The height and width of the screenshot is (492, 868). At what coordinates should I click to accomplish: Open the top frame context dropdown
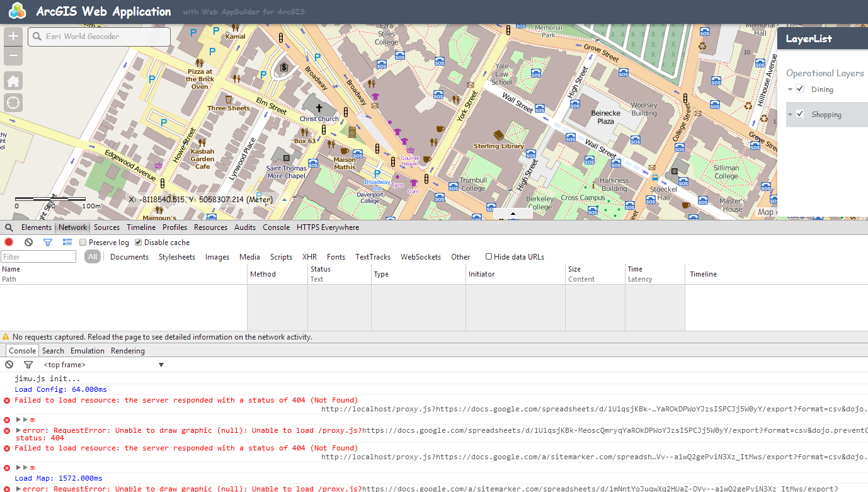coord(104,365)
